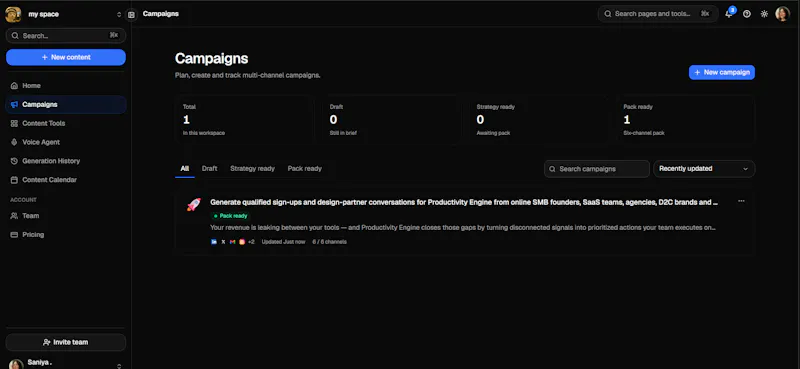This screenshot has height=369, width=800.
Task: Click the Voice Agent microphone icon
Action: 14,142
